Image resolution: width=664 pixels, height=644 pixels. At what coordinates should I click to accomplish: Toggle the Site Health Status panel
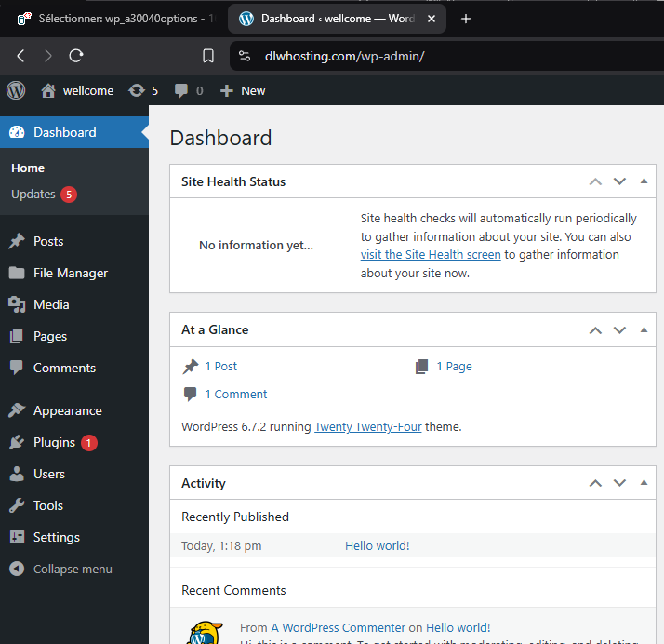click(x=644, y=181)
